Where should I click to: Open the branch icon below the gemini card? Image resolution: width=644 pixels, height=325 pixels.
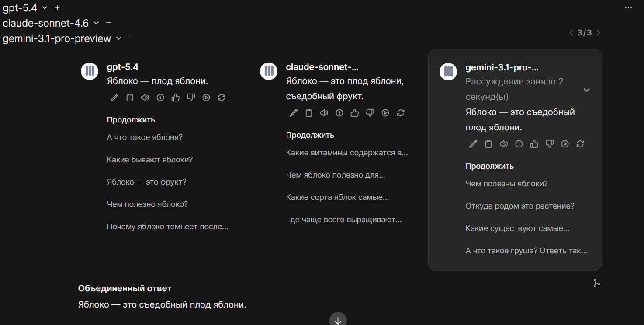click(x=597, y=283)
